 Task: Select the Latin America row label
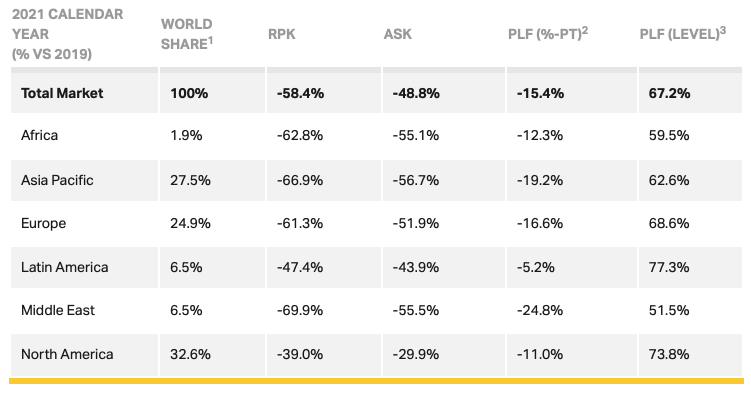coord(65,267)
